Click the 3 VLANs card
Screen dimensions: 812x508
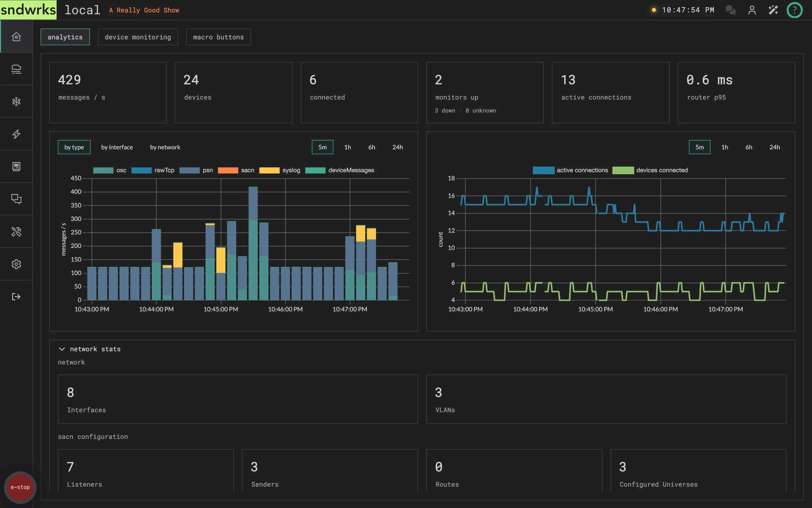coord(606,399)
